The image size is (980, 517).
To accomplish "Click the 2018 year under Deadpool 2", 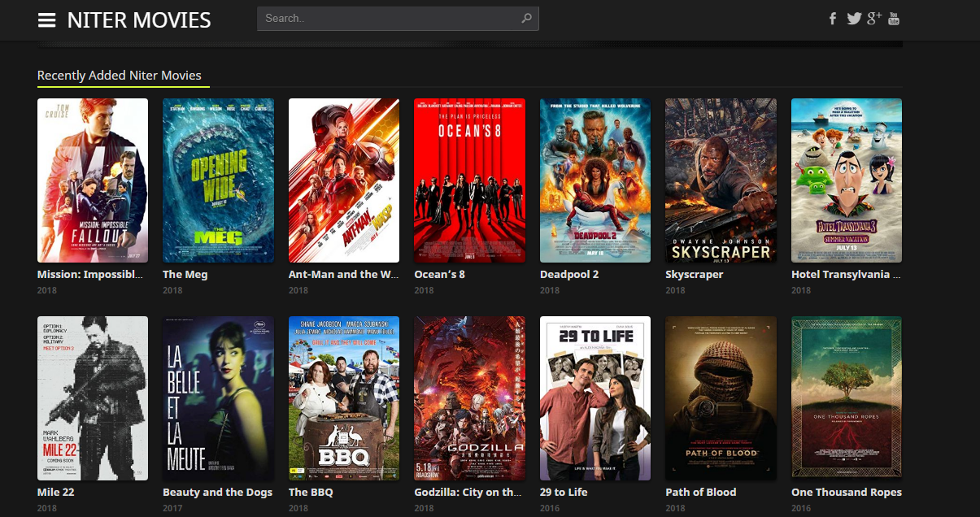I will (550, 290).
